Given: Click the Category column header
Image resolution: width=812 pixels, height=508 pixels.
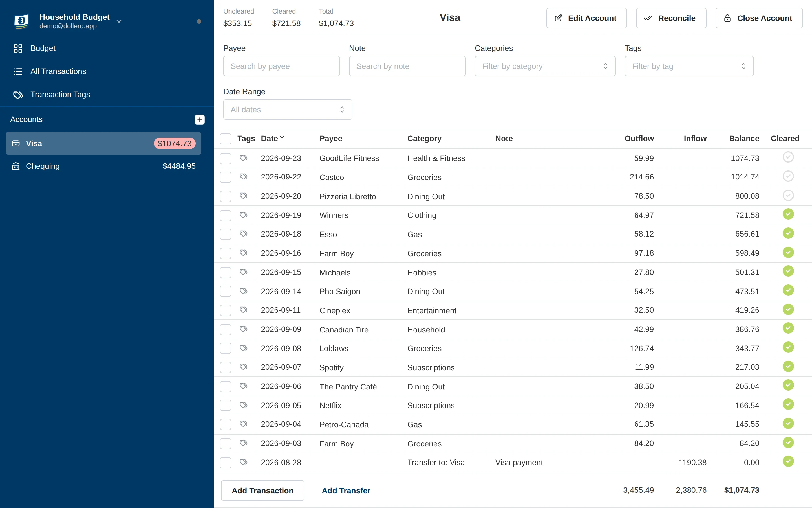Looking at the screenshot, I should (424, 138).
